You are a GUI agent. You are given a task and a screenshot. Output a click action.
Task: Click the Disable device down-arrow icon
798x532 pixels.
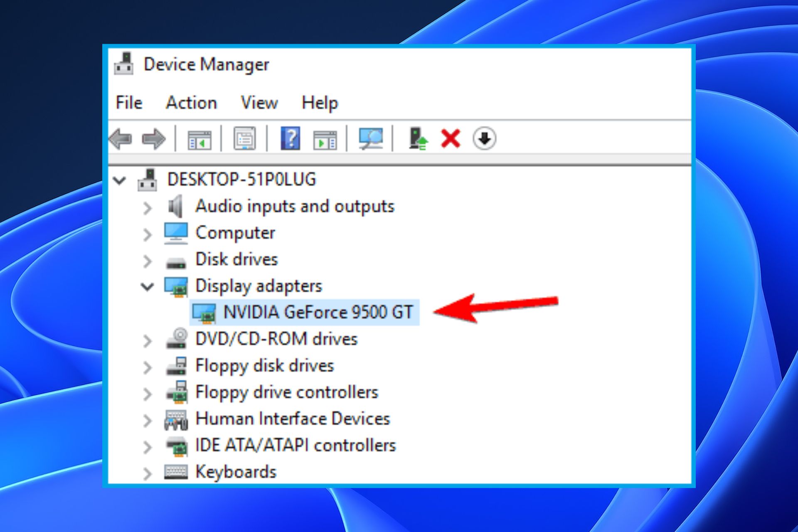pyautogui.click(x=484, y=138)
